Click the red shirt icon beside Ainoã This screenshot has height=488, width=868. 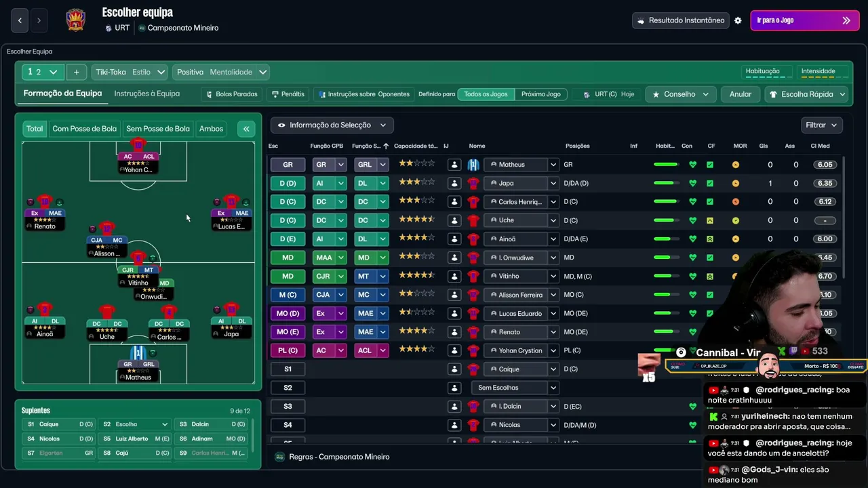pyautogui.click(x=473, y=239)
